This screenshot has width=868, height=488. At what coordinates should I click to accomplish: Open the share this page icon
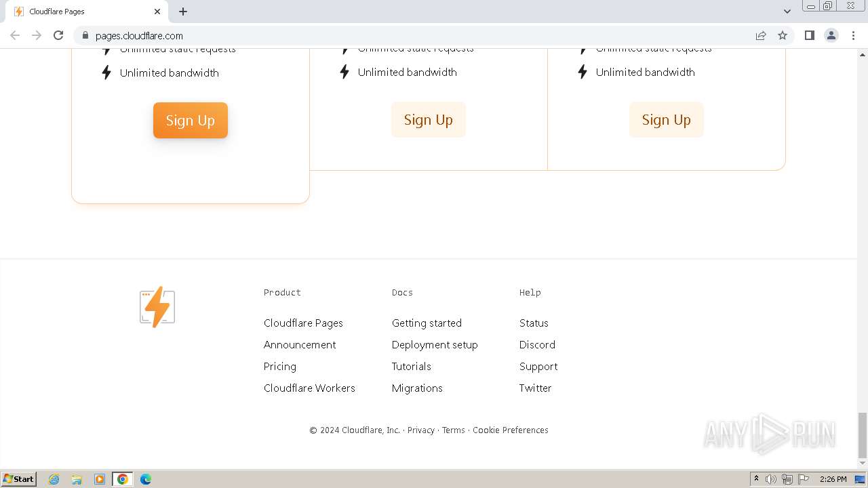761,35
